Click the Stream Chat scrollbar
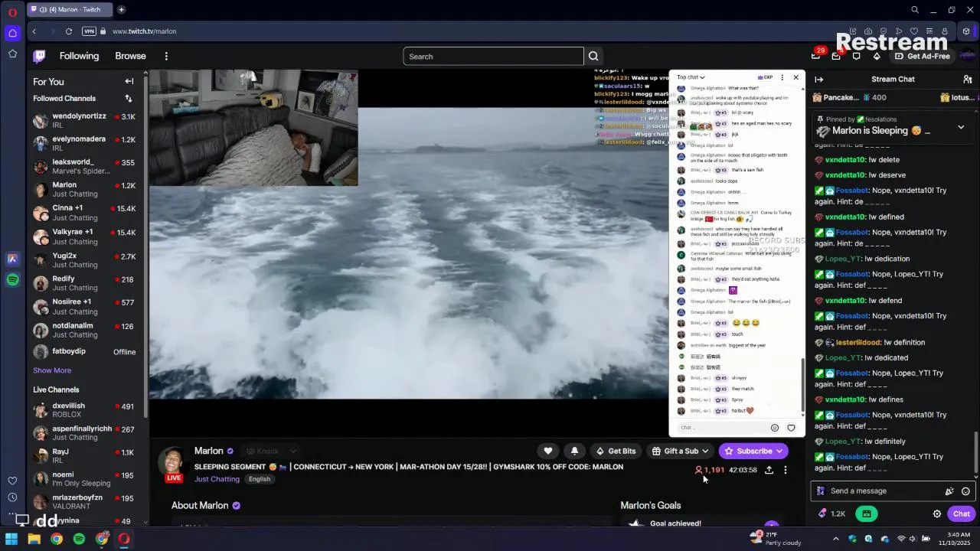 coord(975,452)
